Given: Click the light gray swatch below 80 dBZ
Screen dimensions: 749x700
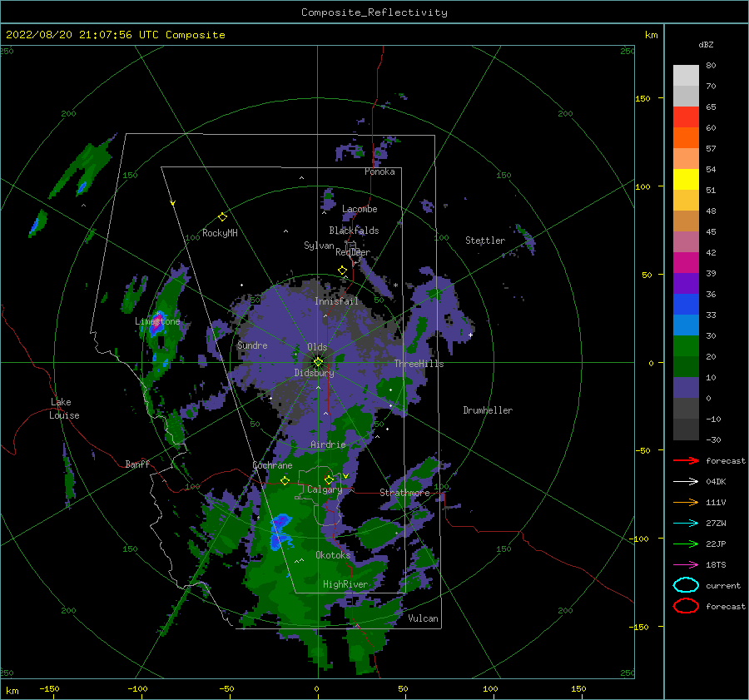Looking at the screenshot, I should tap(686, 76).
